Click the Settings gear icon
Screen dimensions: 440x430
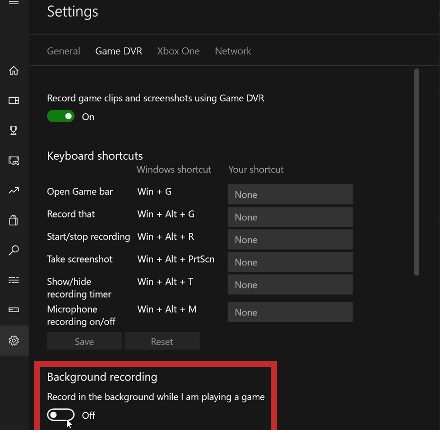[14, 341]
